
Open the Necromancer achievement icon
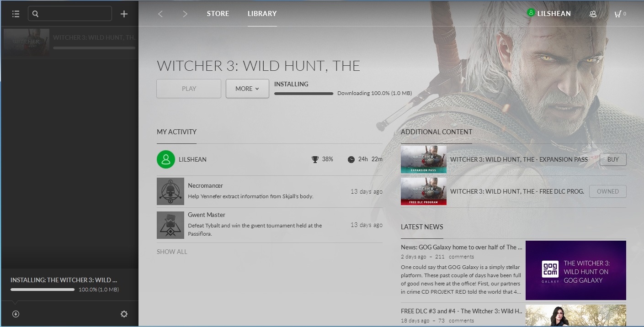(x=170, y=191)
